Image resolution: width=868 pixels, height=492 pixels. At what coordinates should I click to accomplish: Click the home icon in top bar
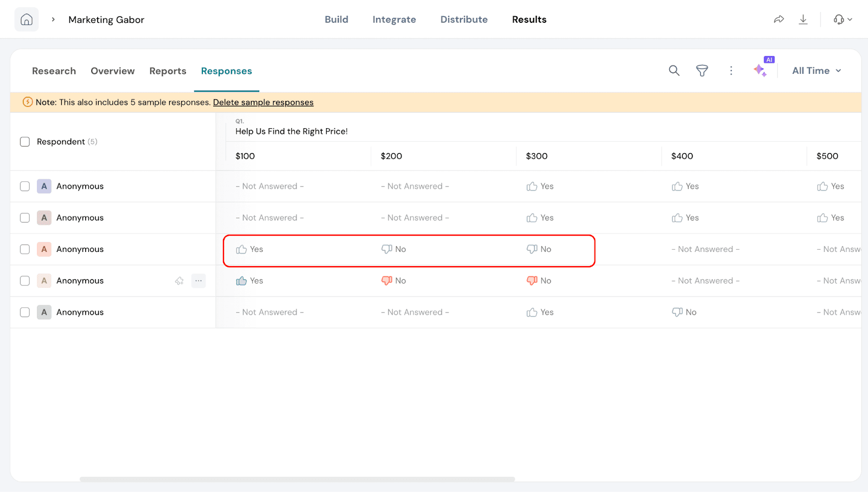coord(27,20)
